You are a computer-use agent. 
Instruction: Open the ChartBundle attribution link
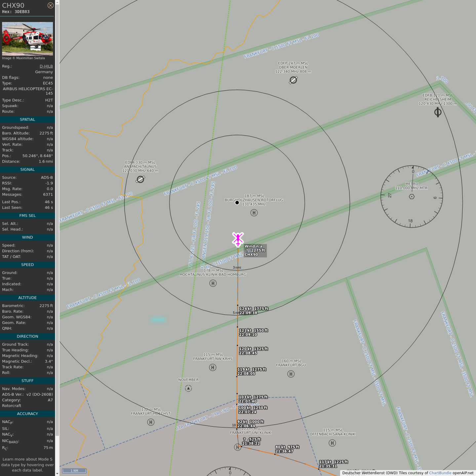coord(440,473)
